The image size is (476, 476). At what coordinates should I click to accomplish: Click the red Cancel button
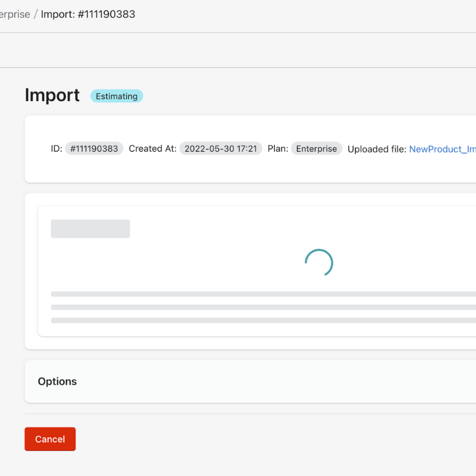pos(50,439)
